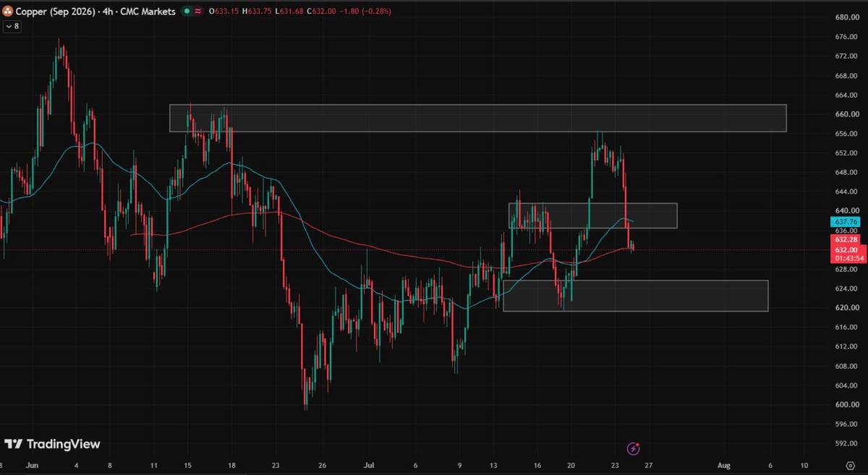Click the low value L631.68 in header

[x=291, y=12]
